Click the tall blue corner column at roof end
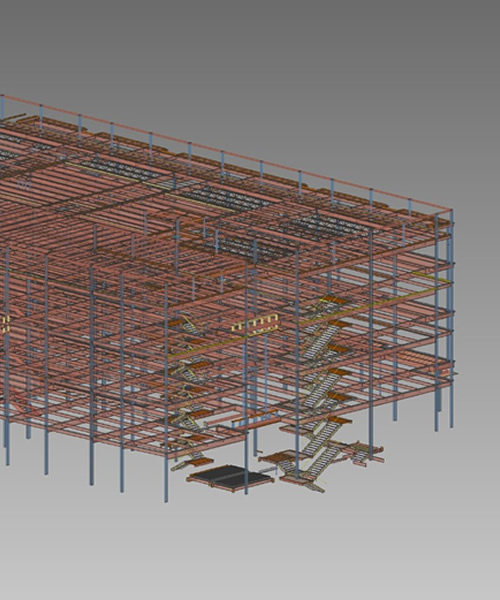The height and width of the screenshot is (600, 500). click(452, 318)
